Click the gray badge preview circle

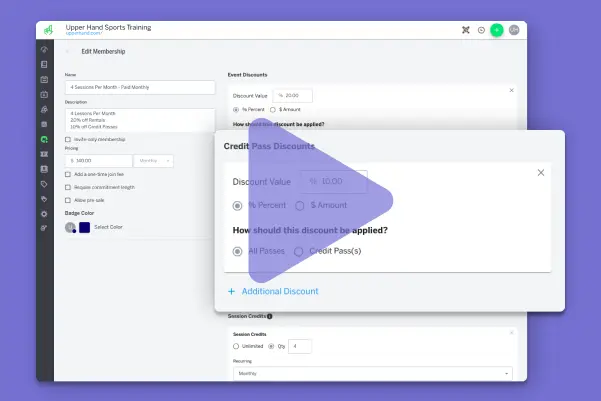point(70,227)
